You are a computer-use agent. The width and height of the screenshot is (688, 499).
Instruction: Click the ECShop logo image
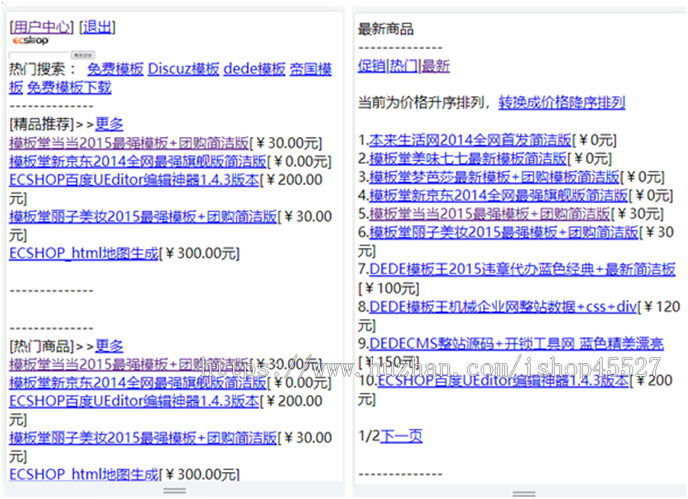(x=31, y=40)
